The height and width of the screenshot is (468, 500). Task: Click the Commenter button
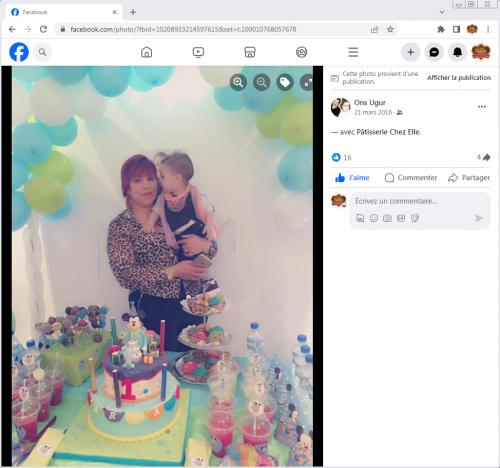click(411, 178)
